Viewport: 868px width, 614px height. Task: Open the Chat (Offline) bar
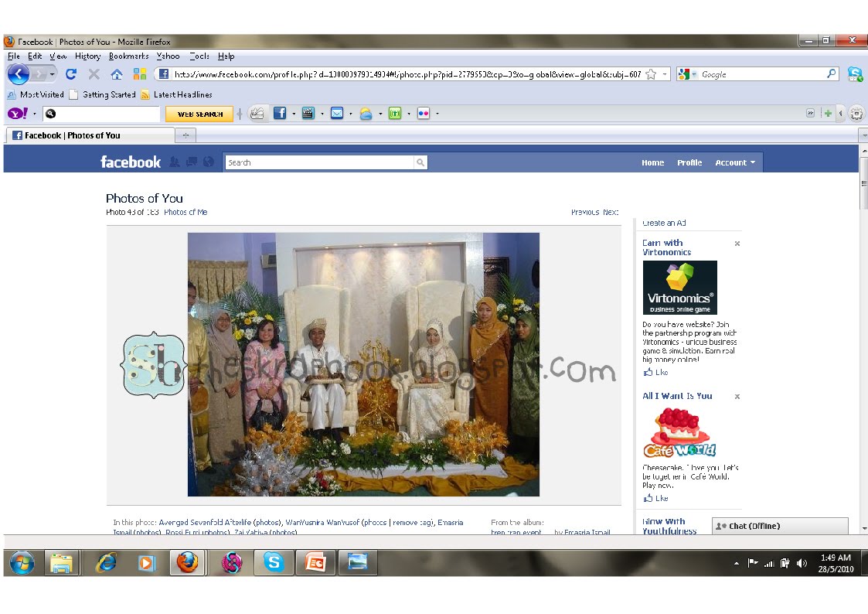pyautogui.click(x=780, y=526)
